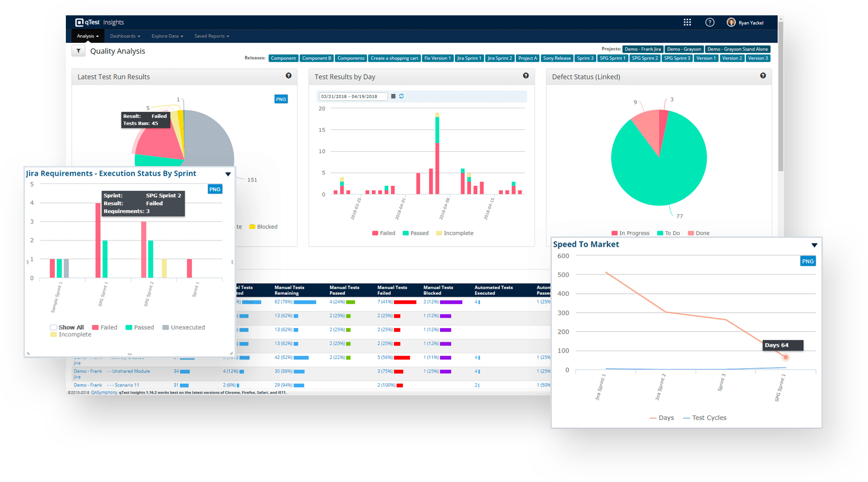Select the Version 3 release tag
868x482 pixels.
pyautogui.click(x=757, y=58)
